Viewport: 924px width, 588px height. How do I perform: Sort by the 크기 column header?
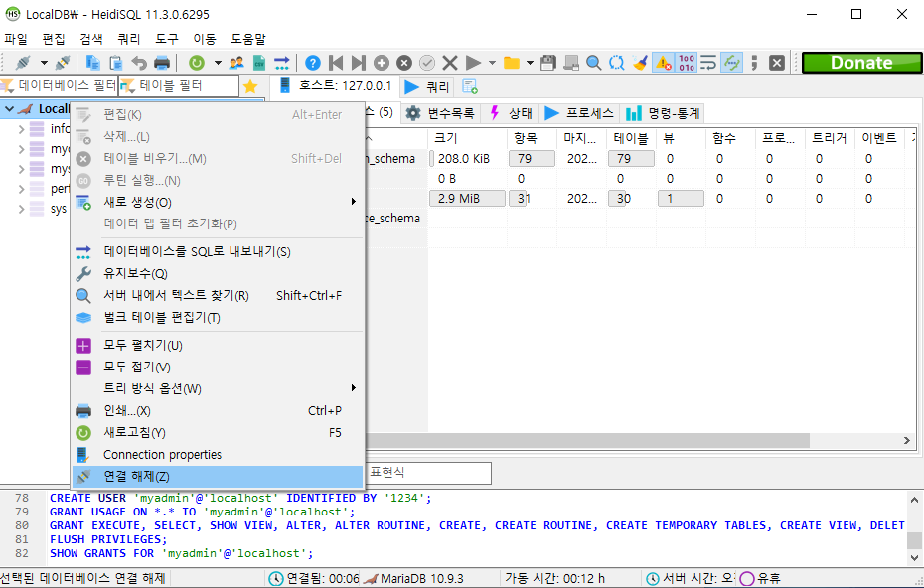467,138
